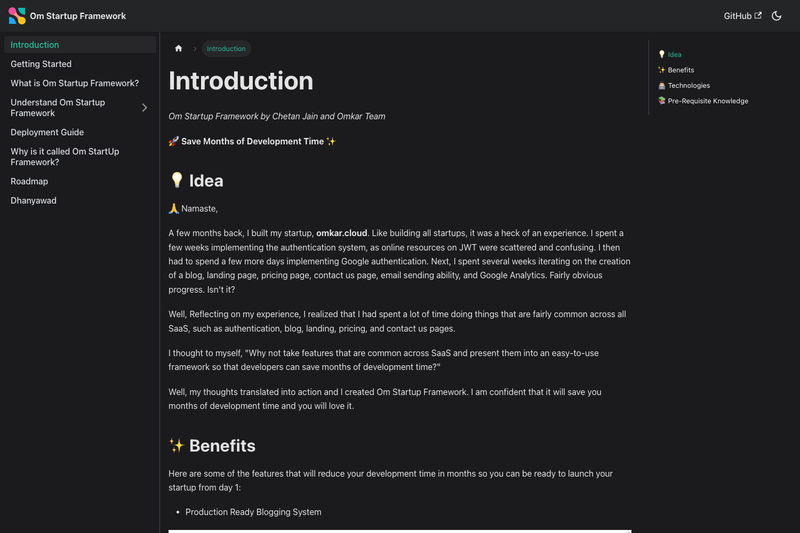
Task: Open What is Om Startup Framework? page
Action: 74,83
